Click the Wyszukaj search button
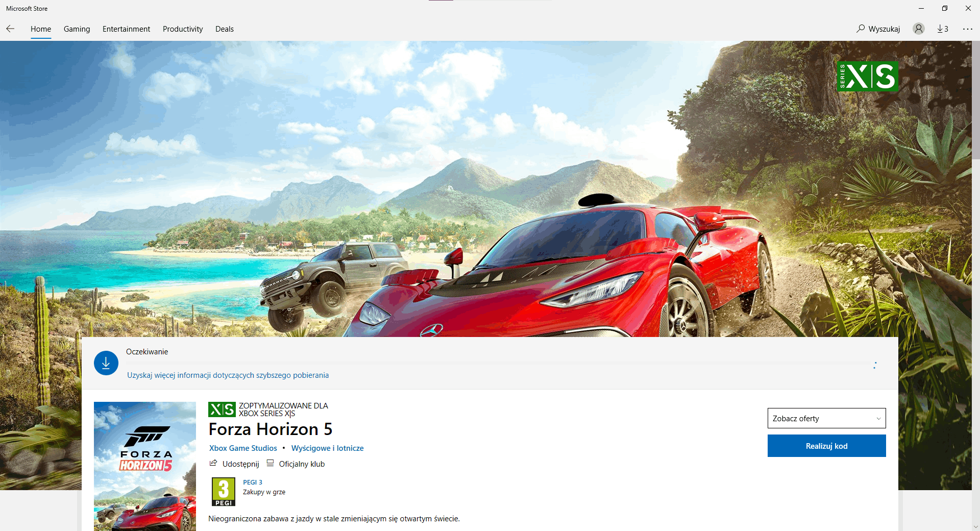980x531 pixels. click(878, 29)
